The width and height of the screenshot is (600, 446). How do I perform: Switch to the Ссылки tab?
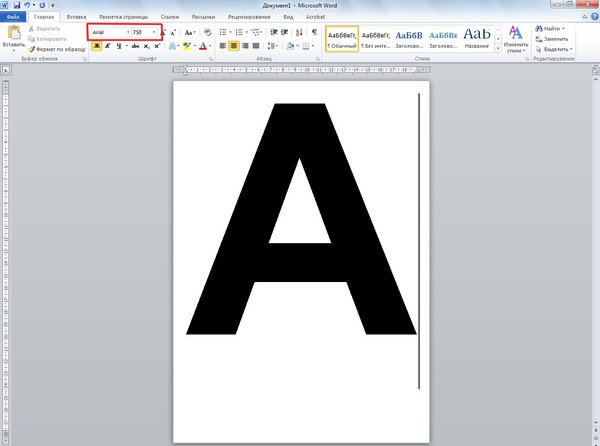[x=170, y=17]
